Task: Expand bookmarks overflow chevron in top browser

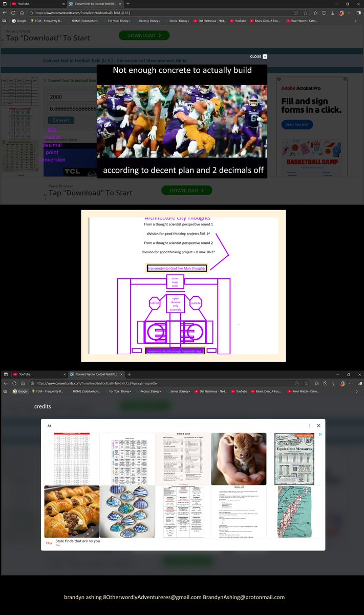Action: [356, 20]
